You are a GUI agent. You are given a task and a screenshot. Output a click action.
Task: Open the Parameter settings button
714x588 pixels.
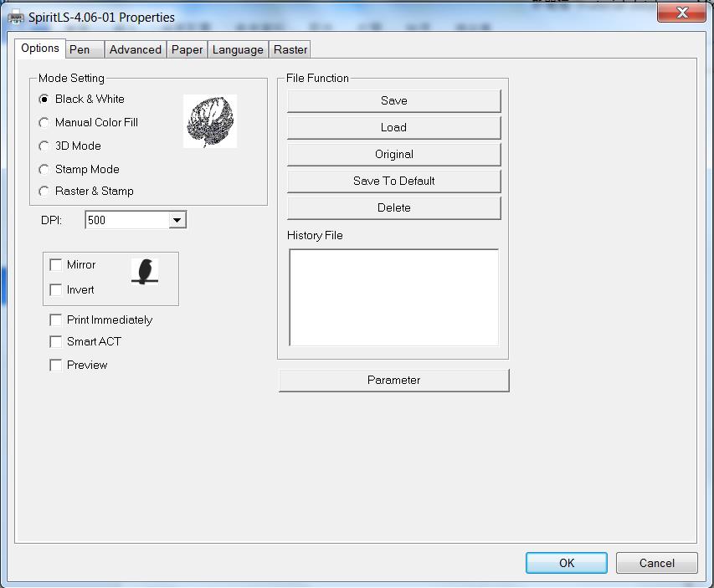(393, 380)
